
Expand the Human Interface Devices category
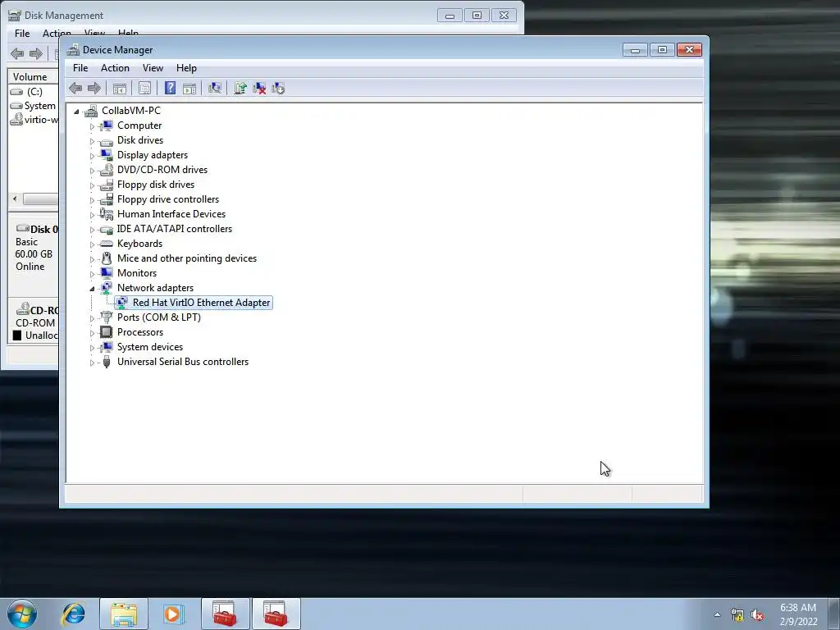[92, 215]
